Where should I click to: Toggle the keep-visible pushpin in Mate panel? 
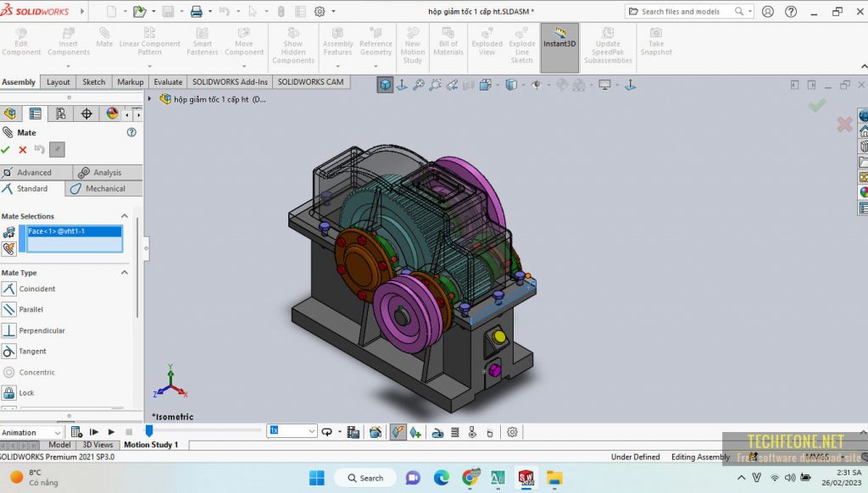[x=57, y=149]
